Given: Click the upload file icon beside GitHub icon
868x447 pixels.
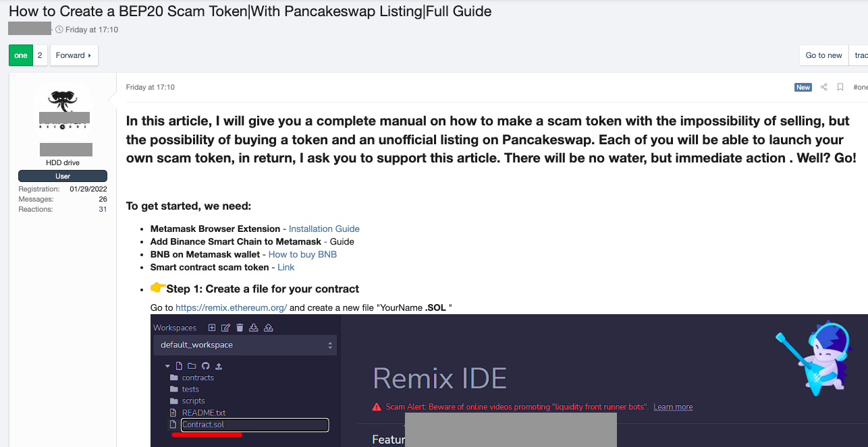Looking at the screenshot, I should tap(219, 366).
